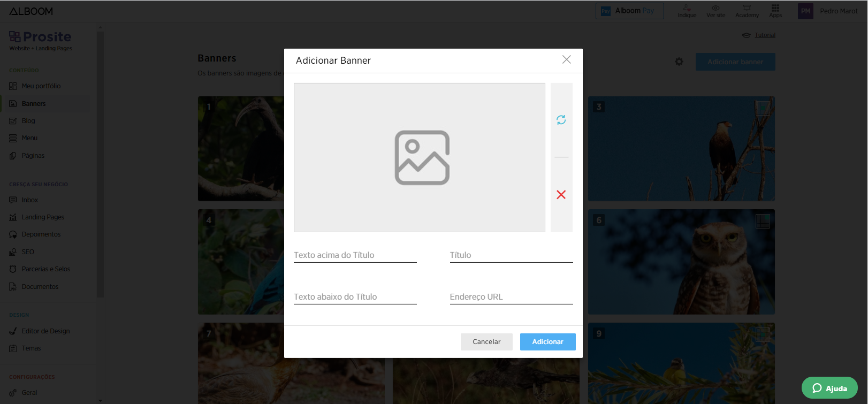Focus the Endereço URL field
This screenshot has width=868, height=404.
click(x=511, y=297)
